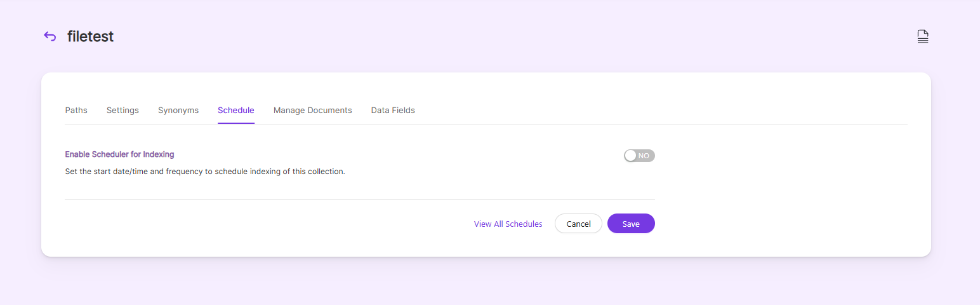Follow the View All Schedules link

[508, 224]
